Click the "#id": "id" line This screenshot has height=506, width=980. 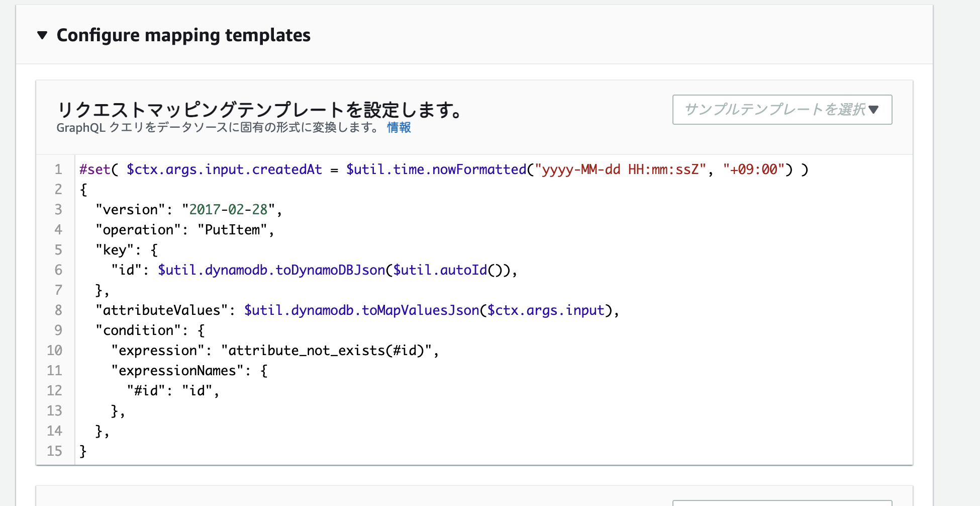click(173, 391)
